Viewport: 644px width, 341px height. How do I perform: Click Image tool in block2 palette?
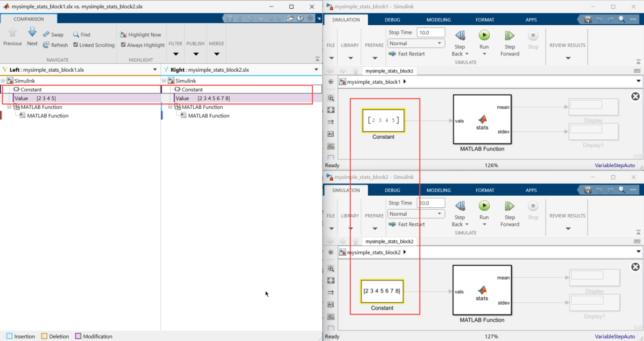click(x=331, y=316)
